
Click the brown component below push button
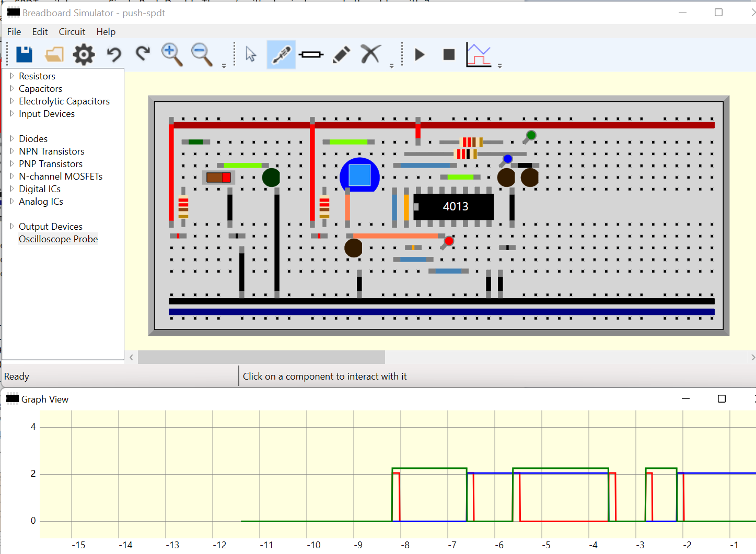tap(353, 248)
